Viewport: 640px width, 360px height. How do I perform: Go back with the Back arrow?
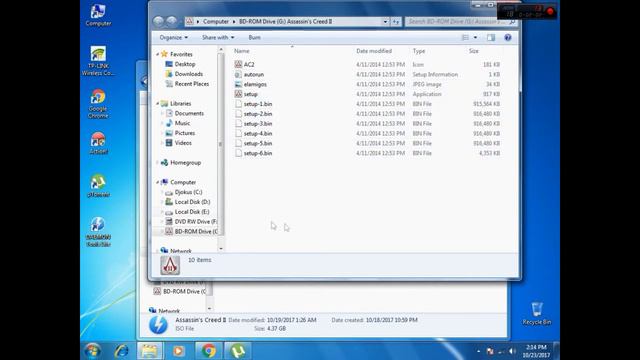(x=158, y=21)
